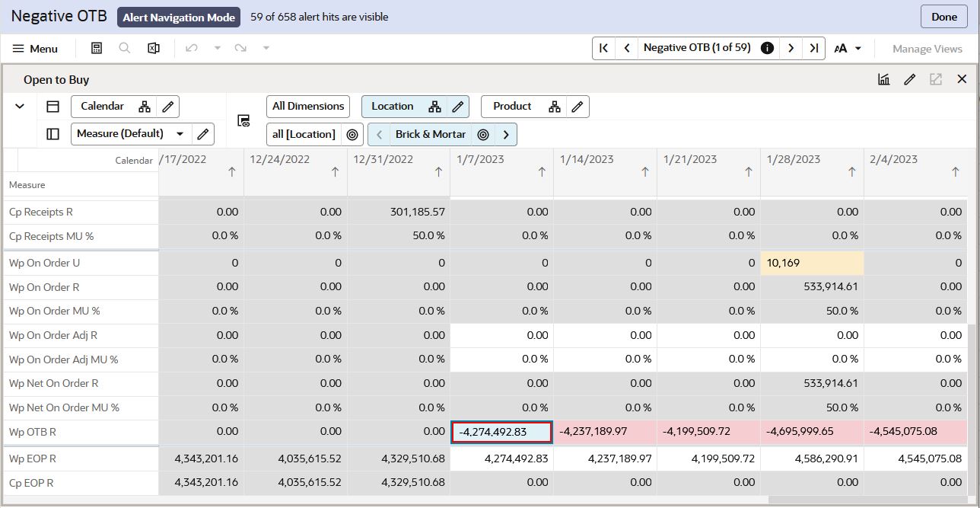980x508 pixels.
Task: Select the Wp OTB R row header
Action: click(79, 432)
